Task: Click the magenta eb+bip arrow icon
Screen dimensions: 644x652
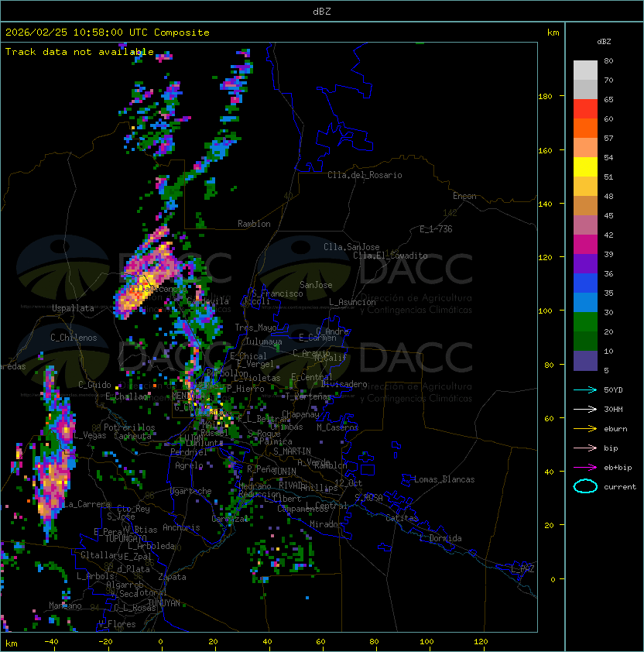Action: [585, 468]
